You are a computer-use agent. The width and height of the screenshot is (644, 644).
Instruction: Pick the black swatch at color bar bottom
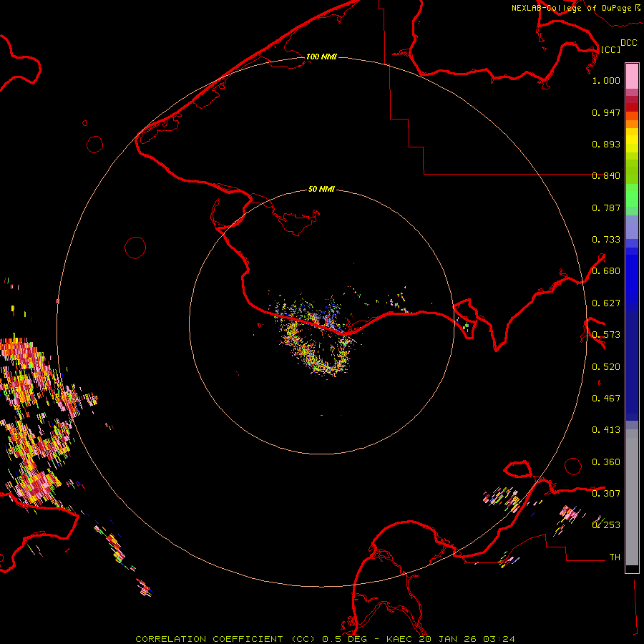pyautogui.click(x=632, y=568)
